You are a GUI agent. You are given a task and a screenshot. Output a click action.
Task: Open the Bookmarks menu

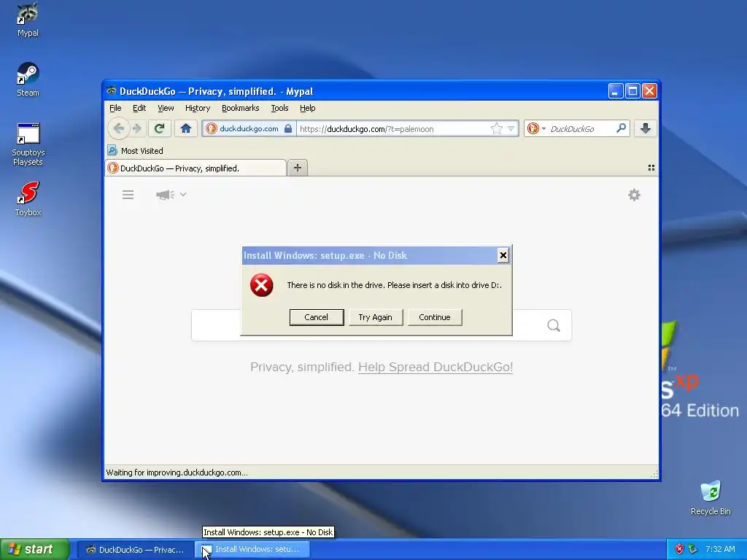pos(241,108)
